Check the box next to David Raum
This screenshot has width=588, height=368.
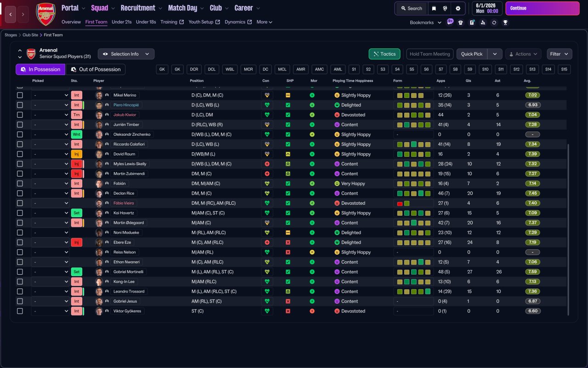[20, 154]
